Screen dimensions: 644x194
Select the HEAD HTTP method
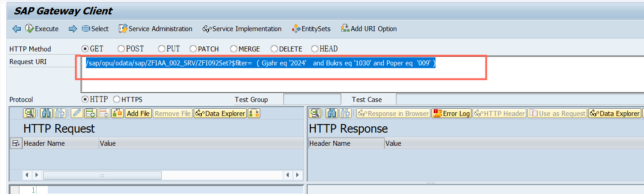click(x=314, y=49)
